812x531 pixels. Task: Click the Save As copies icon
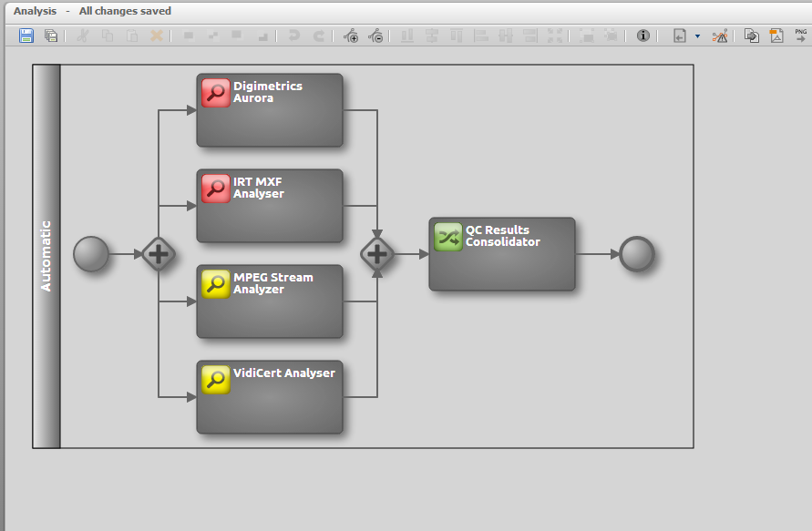coord(51,36)
